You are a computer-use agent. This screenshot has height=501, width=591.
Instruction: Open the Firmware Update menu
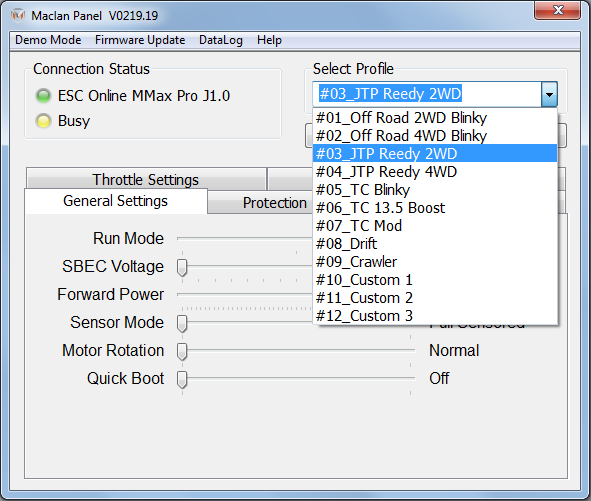click(140, 40)
